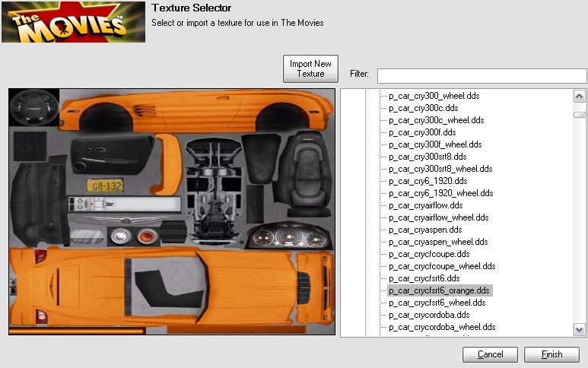Select p_car_cry300srt8.dds texture
This screenshot has width=588, height=368.
coord(427,157)
